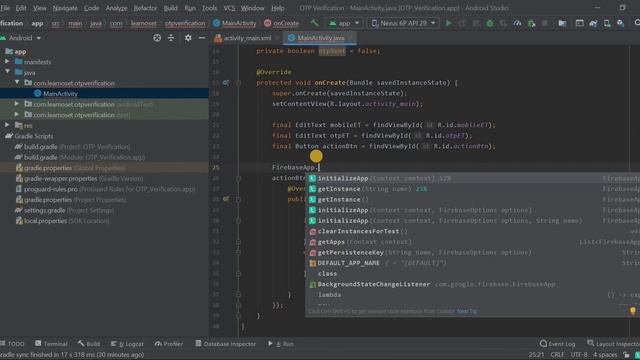The image size is (640, 360).
Task: Open the Profile app gauge icon
Action: point(517,23)
